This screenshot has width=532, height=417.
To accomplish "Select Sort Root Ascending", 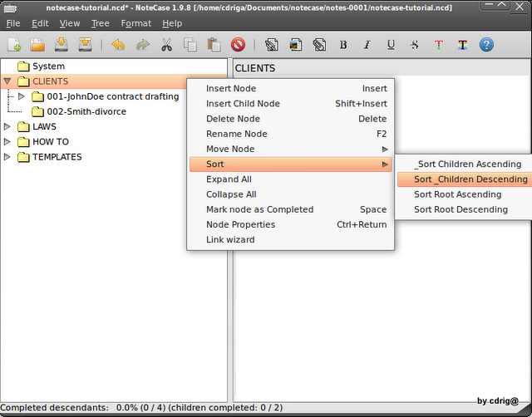I will [464, 194].
